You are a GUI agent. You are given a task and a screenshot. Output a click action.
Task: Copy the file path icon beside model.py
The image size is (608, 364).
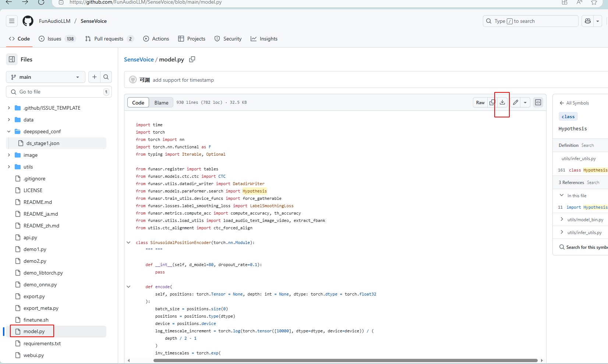pos(192,59)
